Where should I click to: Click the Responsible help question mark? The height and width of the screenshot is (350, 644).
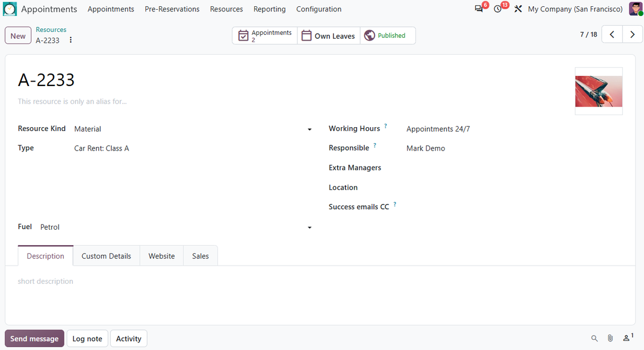point(374,145)
